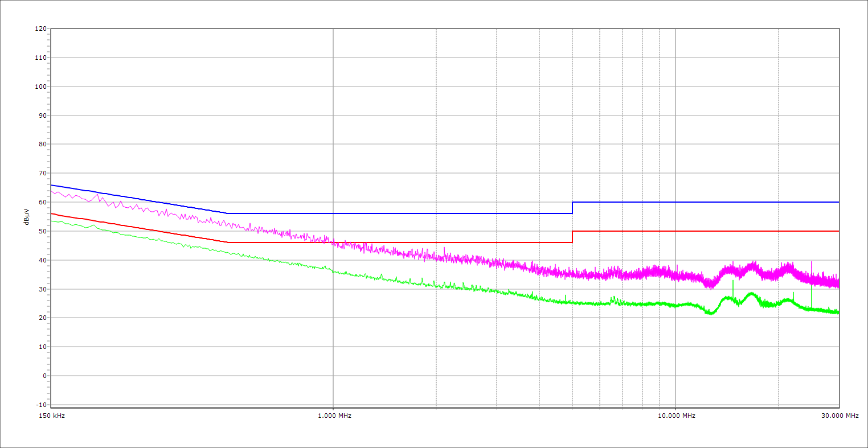Click the "100" y-axis value label
868x448 pixels.
40,87
